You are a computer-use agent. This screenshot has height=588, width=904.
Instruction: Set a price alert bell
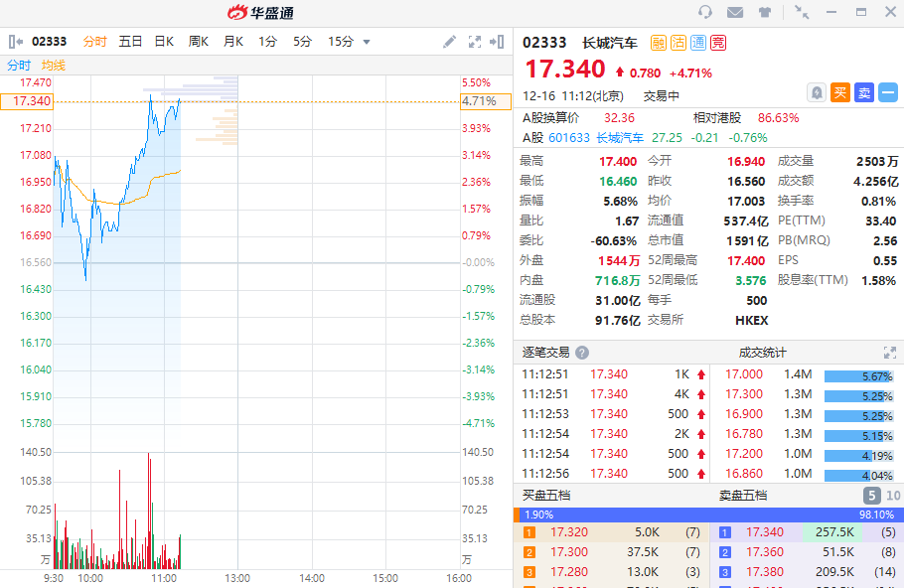click(817, 92)
